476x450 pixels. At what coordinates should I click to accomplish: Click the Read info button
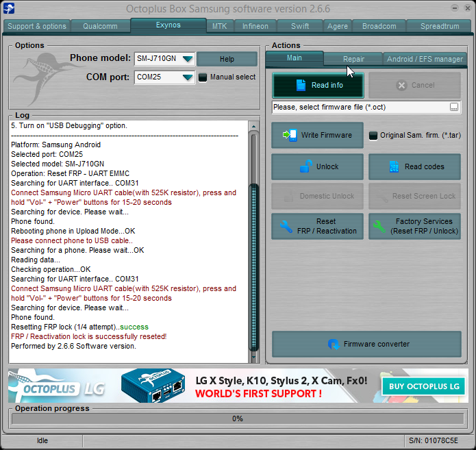tap(318, 86)
